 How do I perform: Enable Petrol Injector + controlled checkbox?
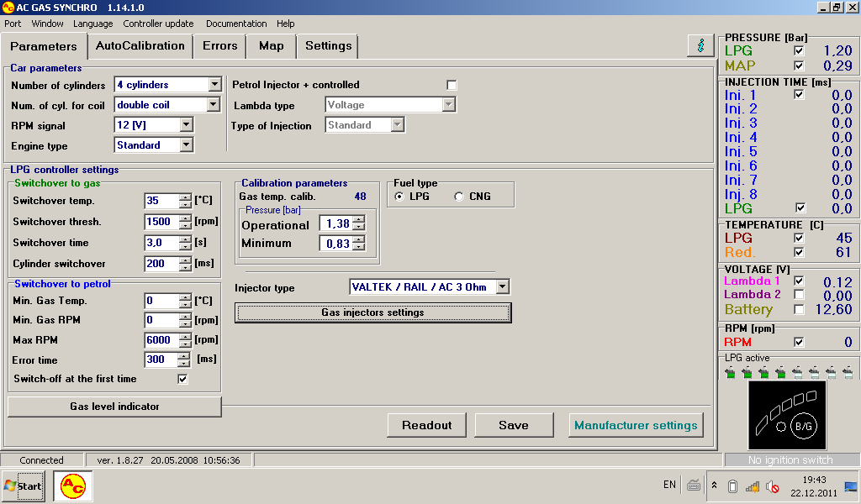point(452,85)
